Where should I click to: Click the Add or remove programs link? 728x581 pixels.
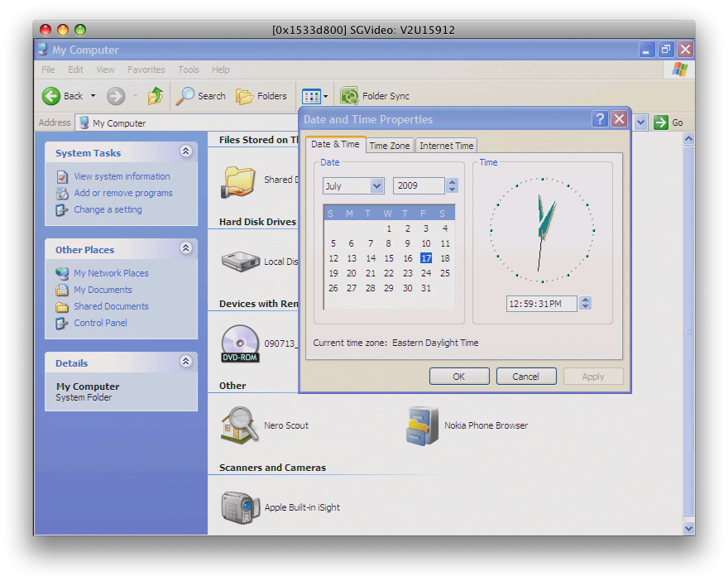(x=122, y=193)
